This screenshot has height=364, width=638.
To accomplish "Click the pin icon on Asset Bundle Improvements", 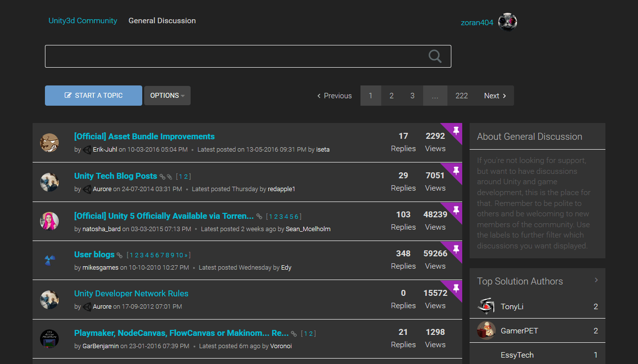I will (456, 129).
